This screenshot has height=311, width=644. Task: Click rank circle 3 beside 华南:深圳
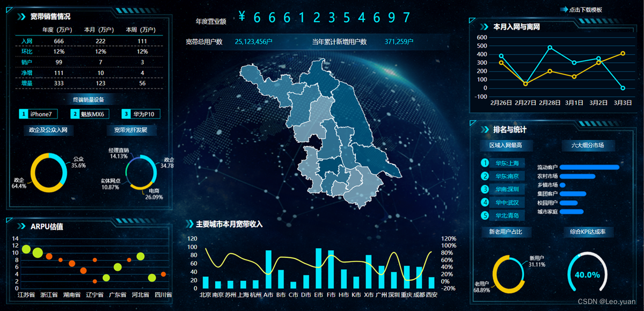pyautogui.click(x=485, y=189)
